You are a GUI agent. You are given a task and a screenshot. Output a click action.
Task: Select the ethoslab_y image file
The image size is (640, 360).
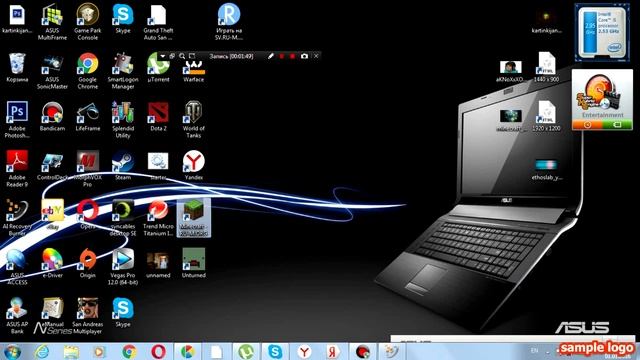point(546,169)
